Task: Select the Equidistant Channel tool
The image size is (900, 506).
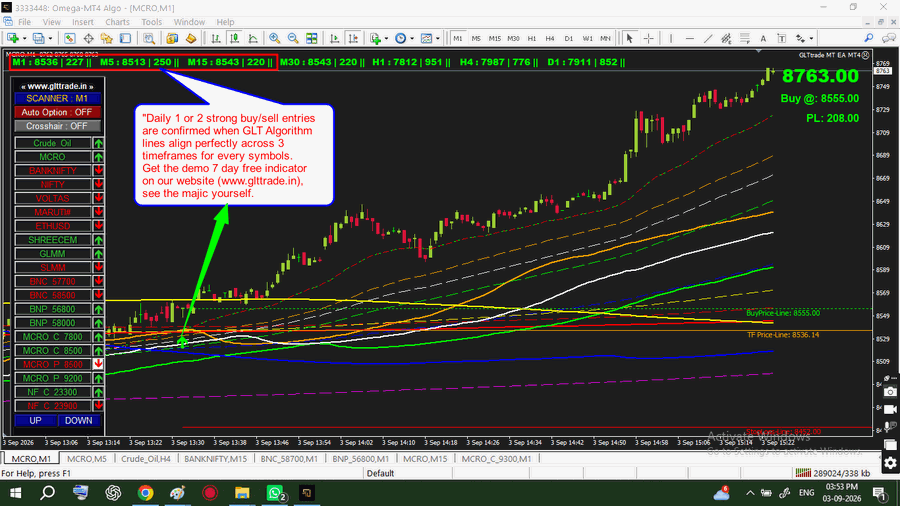Action: pyautogui.click(x=726, y=38)
